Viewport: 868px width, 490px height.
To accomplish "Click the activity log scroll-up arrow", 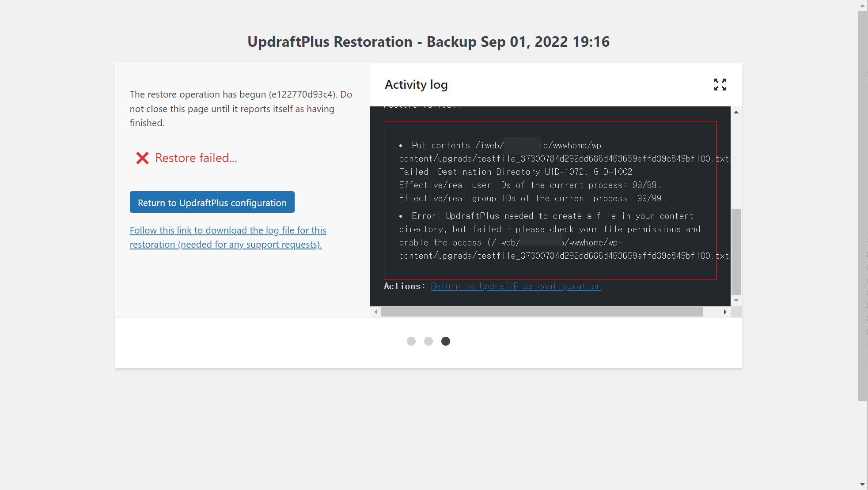I will point(736,112).
